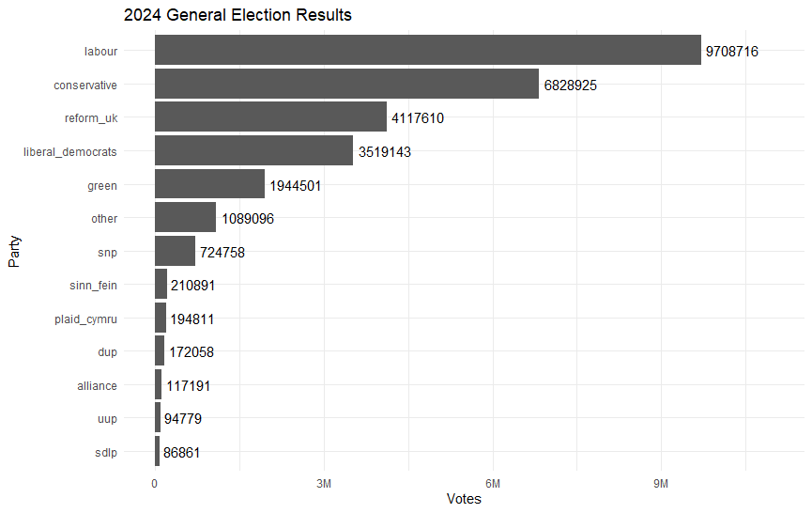This screenshot has width=812, height=513.
Task: Click the chart title '2024 General Election Results'
Action: 237,15
